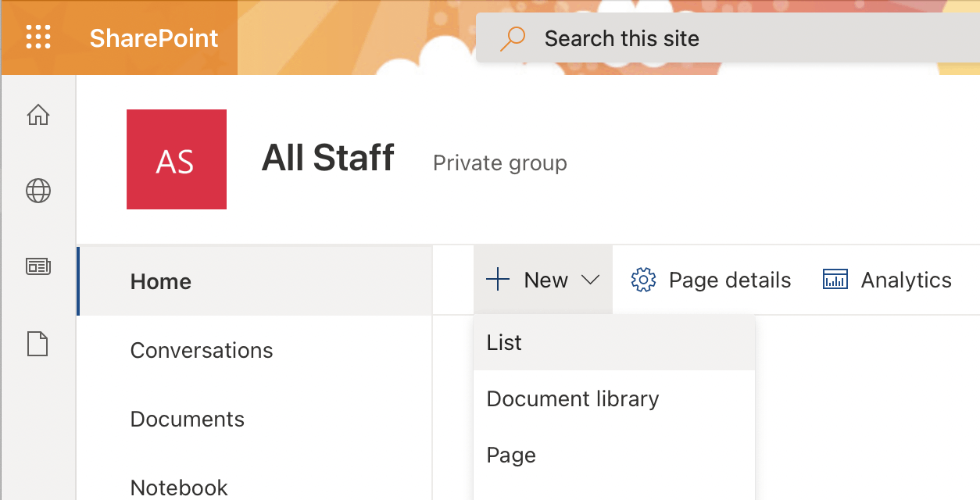980x500 pixels.
Task: Open Conversations in site navigation
Action: [202, 350]
